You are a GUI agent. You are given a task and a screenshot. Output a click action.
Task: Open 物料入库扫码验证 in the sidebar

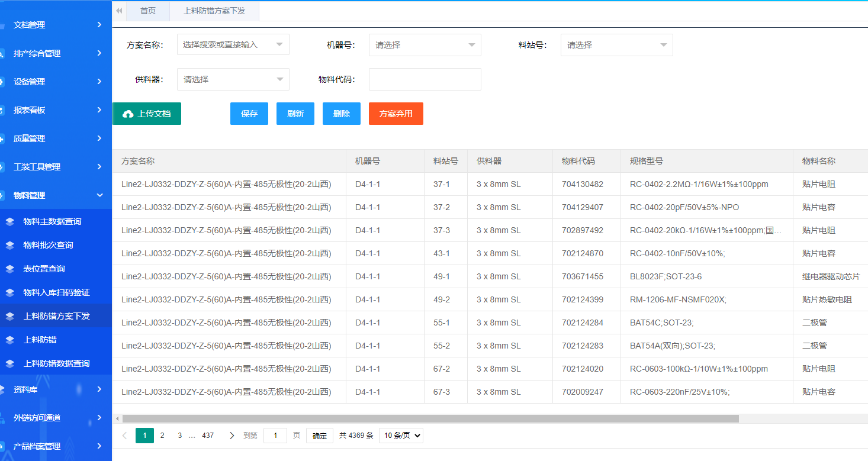56,292
